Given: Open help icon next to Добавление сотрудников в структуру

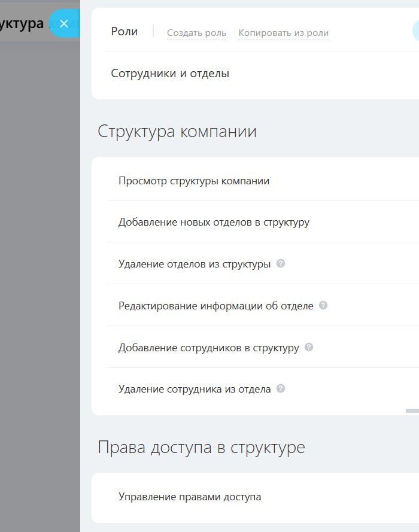Looking at the screenshot, I should 309,347.
